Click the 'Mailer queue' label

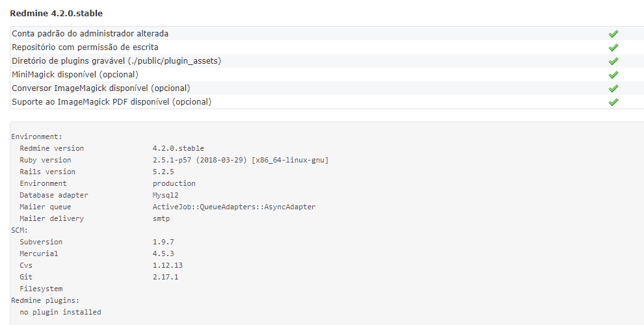point(45,207)
